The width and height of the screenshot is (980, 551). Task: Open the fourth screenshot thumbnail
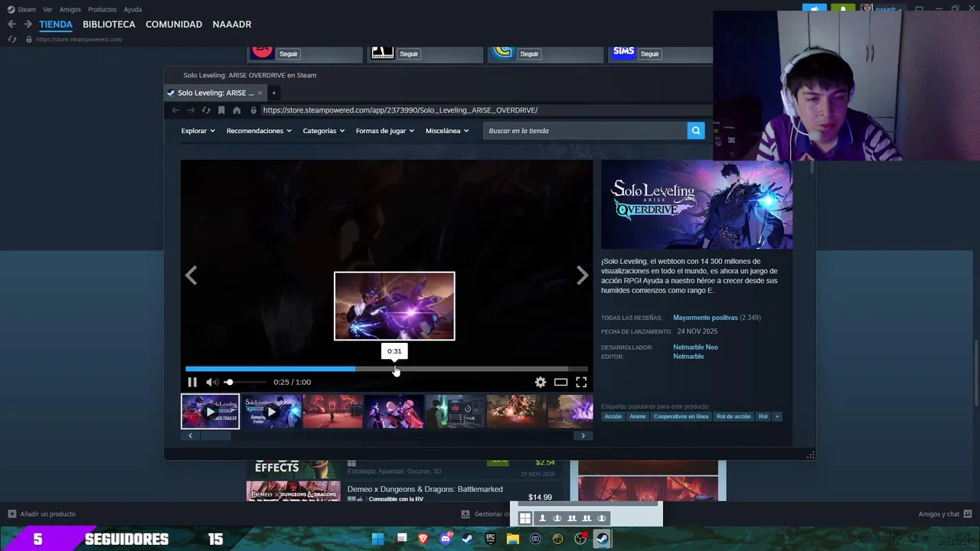(x=394, y=411)
